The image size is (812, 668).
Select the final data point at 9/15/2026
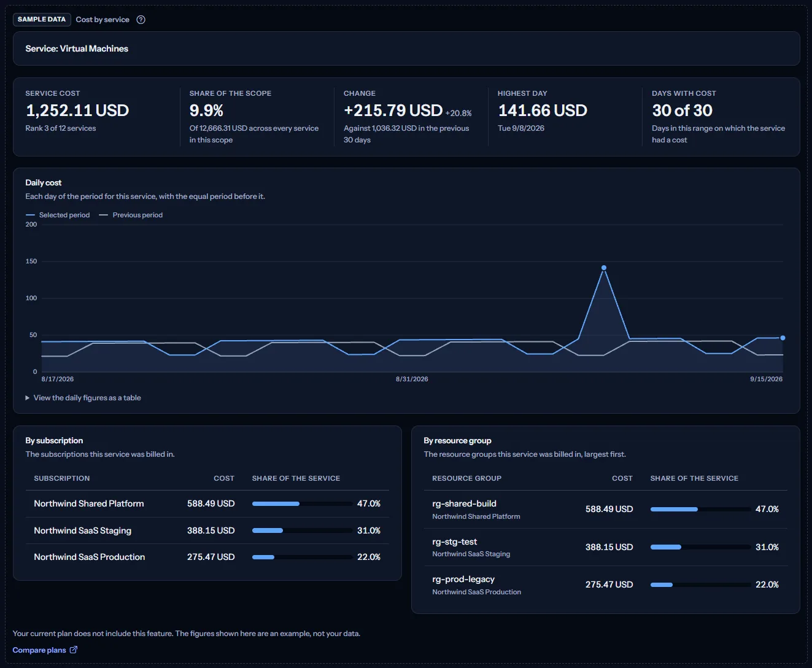point(783,338)
